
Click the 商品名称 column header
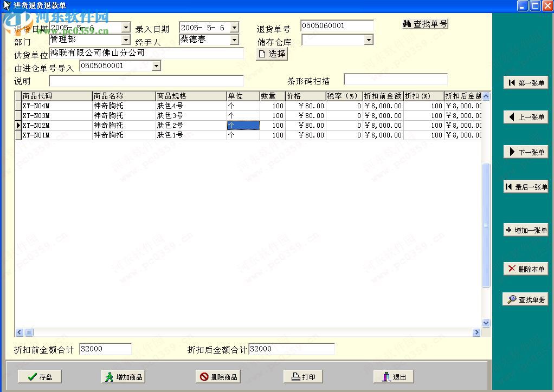click(x=124, y=96)
